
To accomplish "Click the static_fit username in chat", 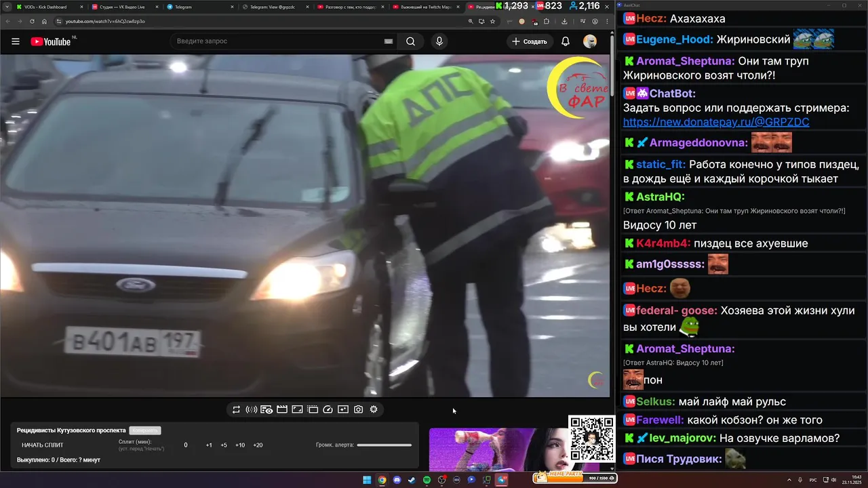I will (660, 165).
